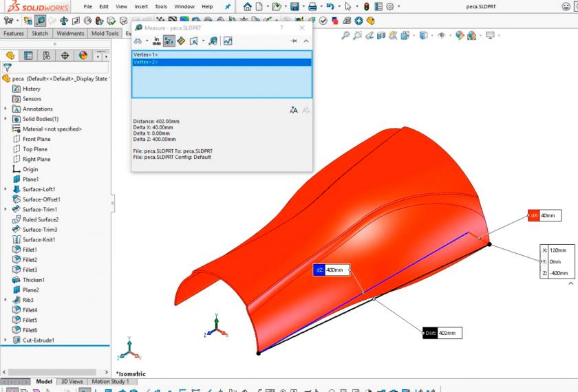The image size is (578, 392).
Task: Click the Home icon in top toolbar
Action: (x=248, y=6)
